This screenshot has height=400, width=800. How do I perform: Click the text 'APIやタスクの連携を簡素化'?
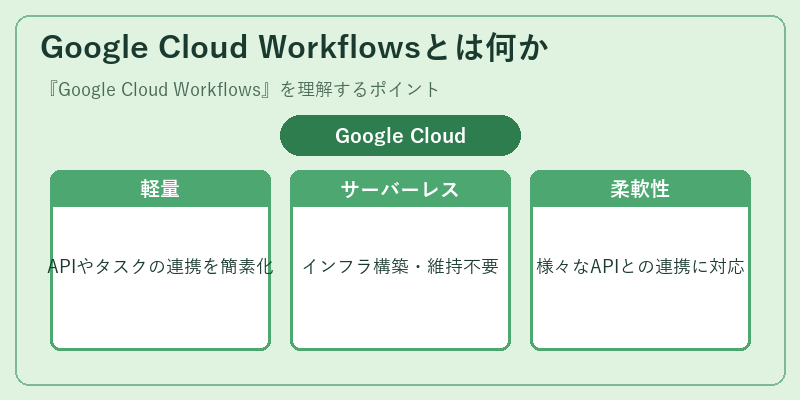160,267
